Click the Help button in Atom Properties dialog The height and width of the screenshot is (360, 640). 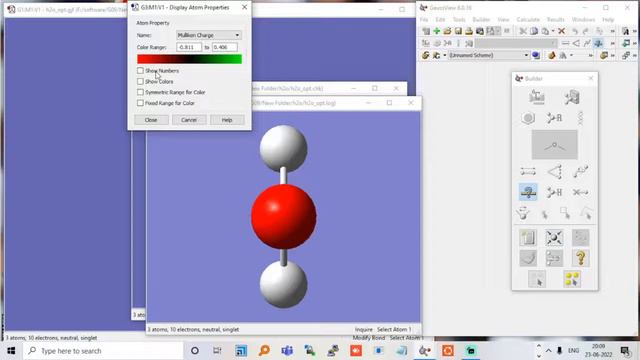pyautogui.click(x=227, y=120)
